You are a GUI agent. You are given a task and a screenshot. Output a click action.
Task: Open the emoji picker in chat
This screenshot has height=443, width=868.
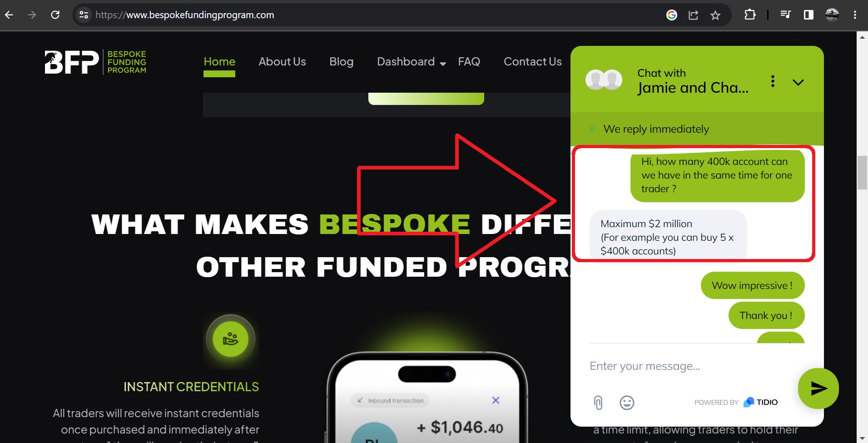[x=627, y=403]
